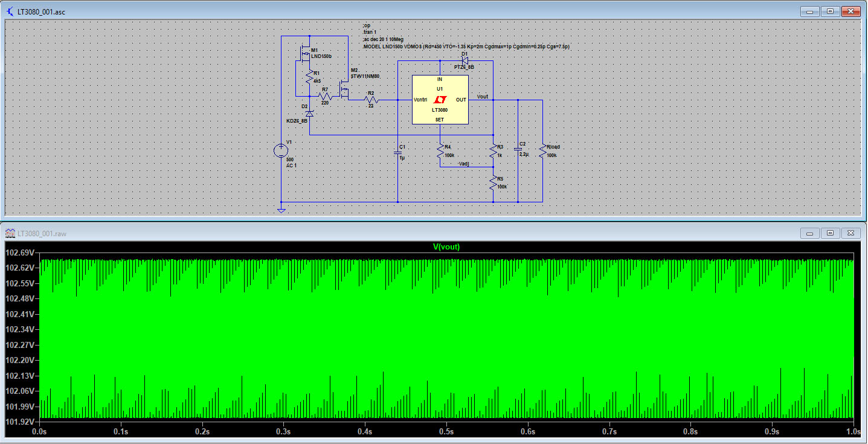
Task: Select zener diode D2 KDZ6_8B symbol
Action: tap(309, 112)
